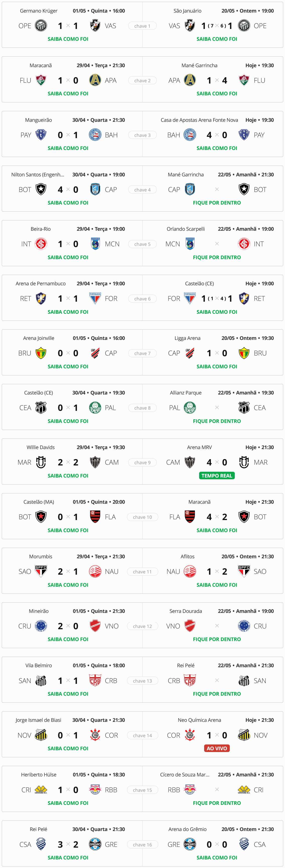The width and height of the screenshot is (285, 868).
Task: Click the Grêmio crest in the Arena do Grêmio match
Action: point(190,844)
